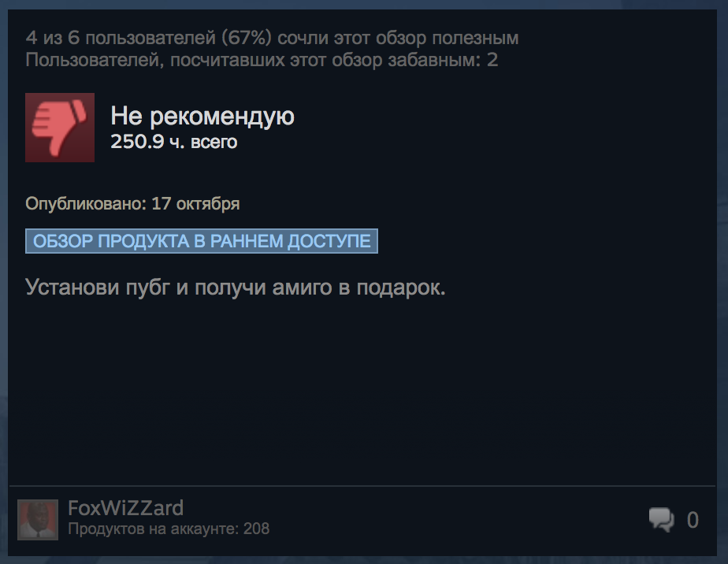Click the red thumbs-down icon
The image size is (728, 564).
(59, 128)
